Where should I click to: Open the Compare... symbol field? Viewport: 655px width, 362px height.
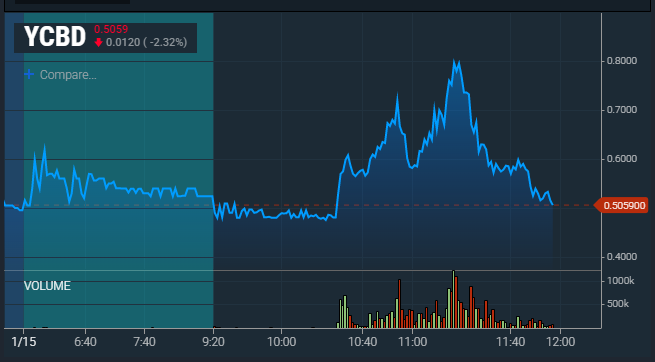coord(68,75)
